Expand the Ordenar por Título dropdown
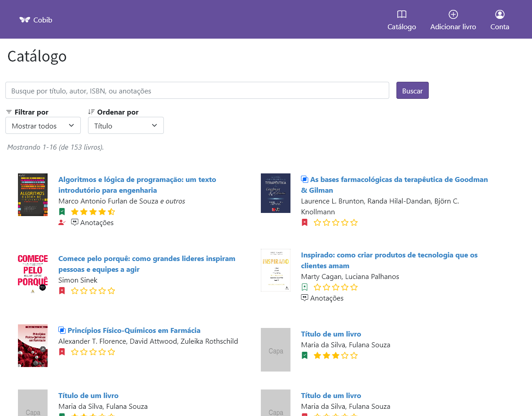This screenshot has height=416, width=532. 126,125
